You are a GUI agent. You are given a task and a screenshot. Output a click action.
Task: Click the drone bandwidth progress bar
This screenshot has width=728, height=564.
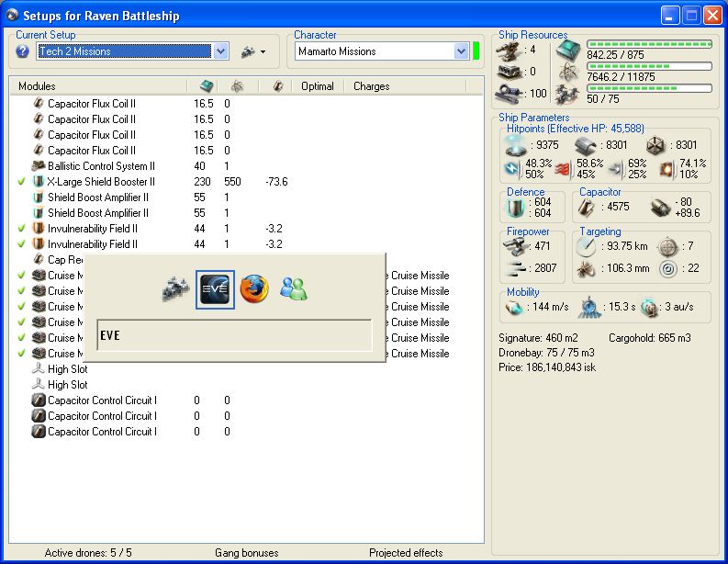pos(650,88)
